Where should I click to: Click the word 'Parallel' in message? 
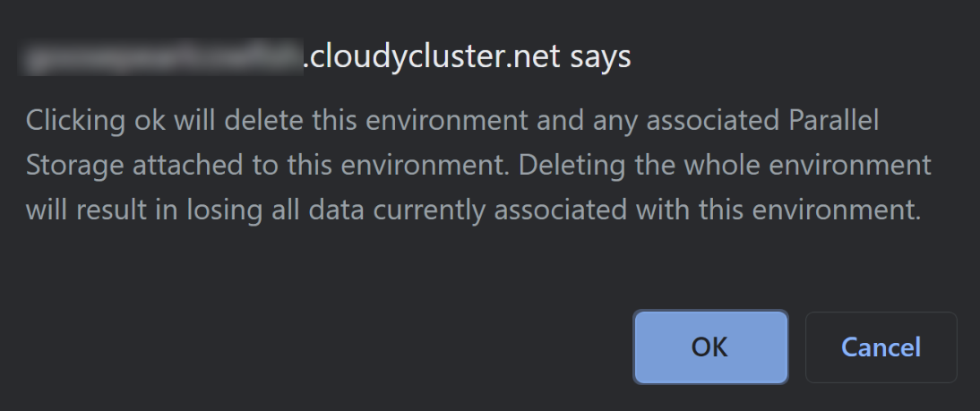[834, 120]
